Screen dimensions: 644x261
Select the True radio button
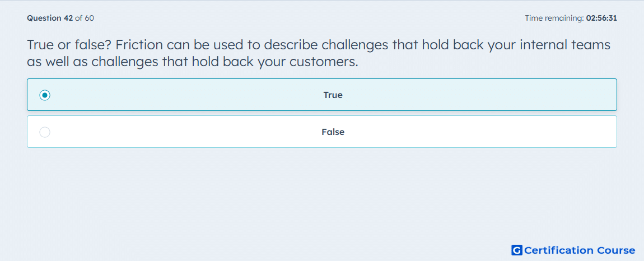tap(45, 95)
